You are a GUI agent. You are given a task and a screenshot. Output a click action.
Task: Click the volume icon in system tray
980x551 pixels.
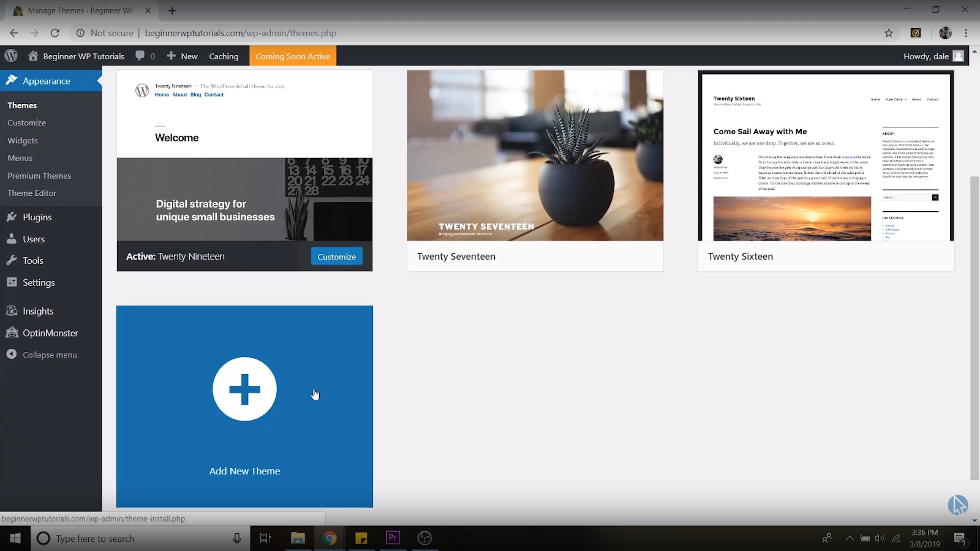point(880,538)
